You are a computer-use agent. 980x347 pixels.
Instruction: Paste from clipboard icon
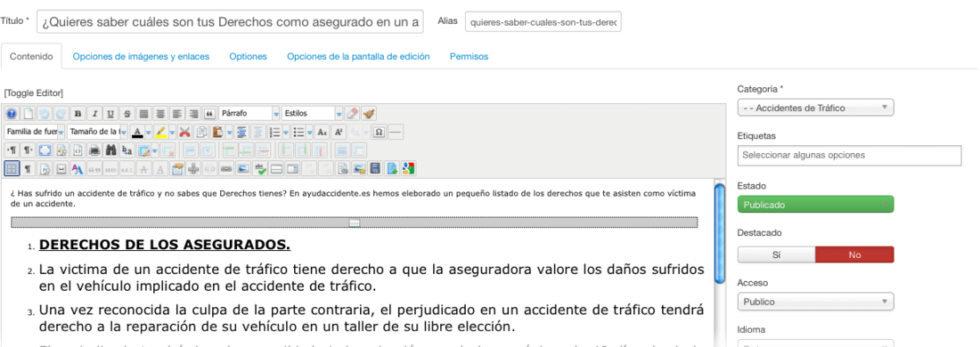point(217,132)
